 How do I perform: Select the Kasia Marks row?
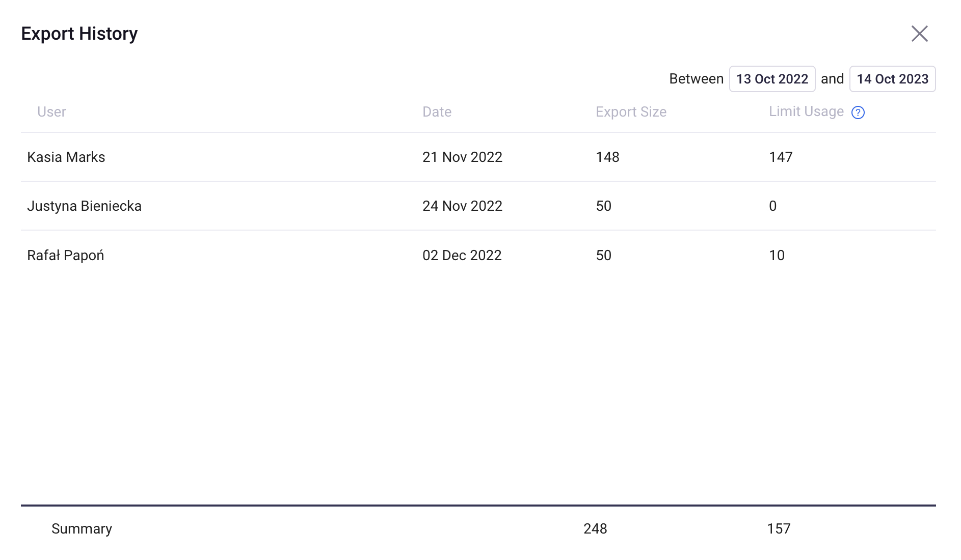click(478, 157)
